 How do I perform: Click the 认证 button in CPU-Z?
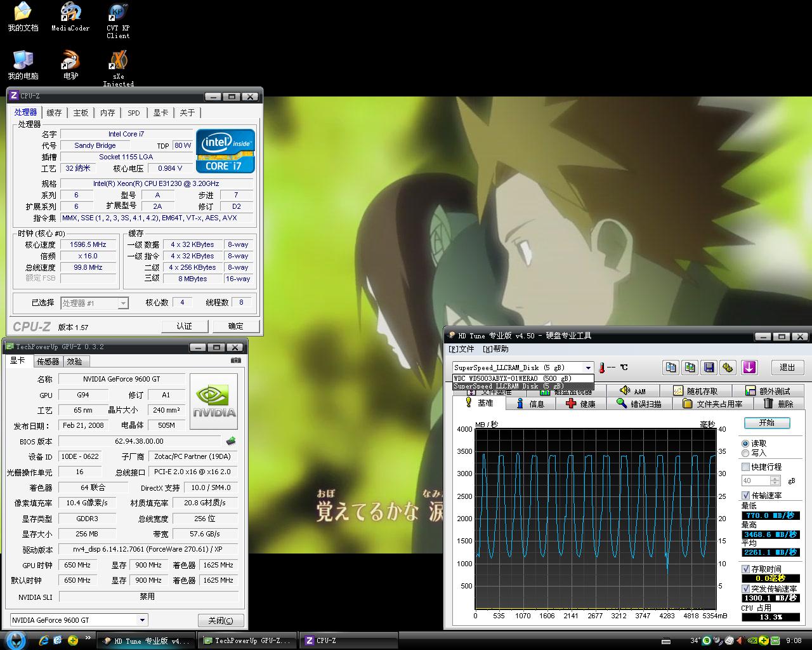[184, 326]
